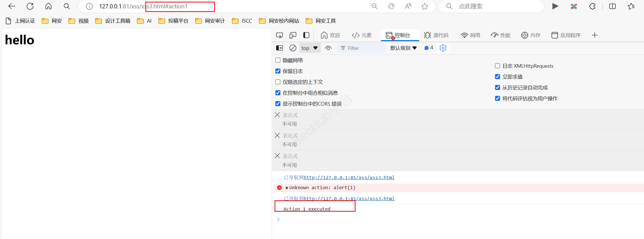Click the inspect element picker icon
Image resolution: width=644 pixels, height=239 pixels.
279,35
